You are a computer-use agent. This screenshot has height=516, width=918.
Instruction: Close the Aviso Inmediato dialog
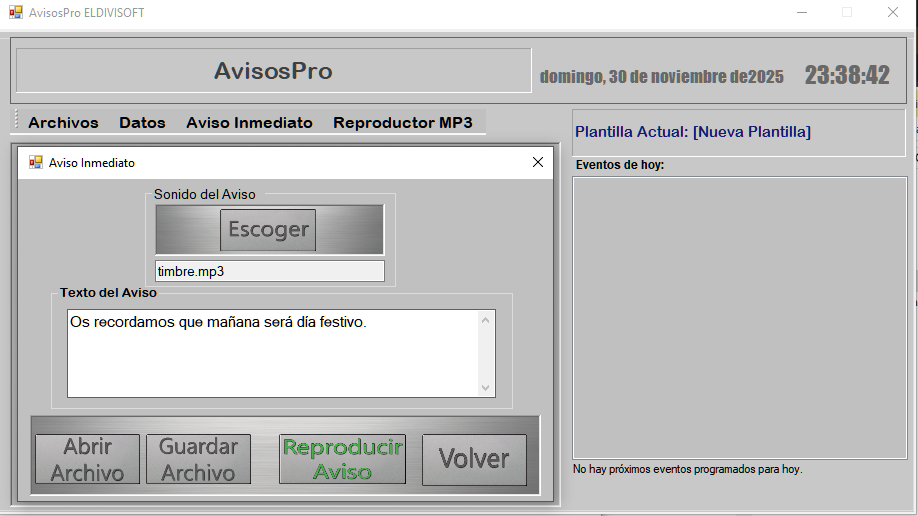tap(538, 162)
